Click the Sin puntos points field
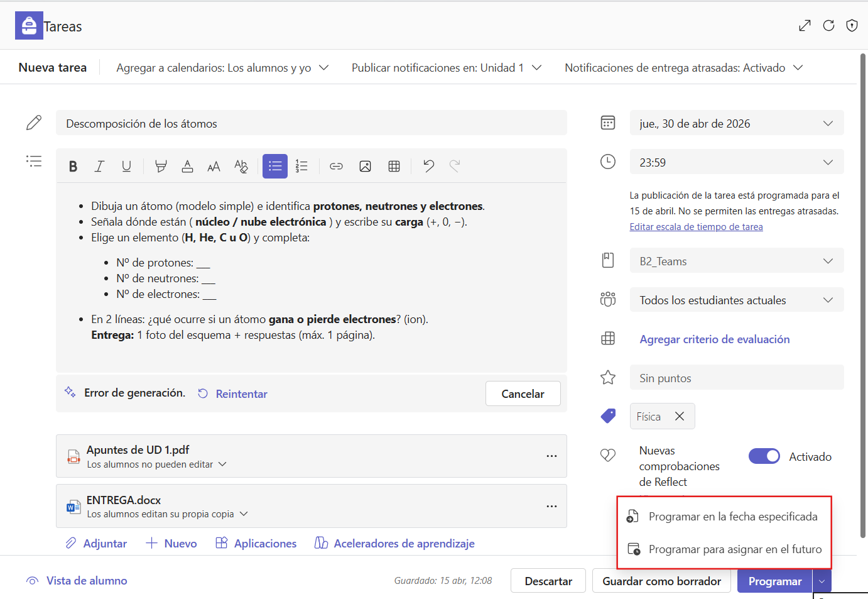Viewport: 868px width, 599px height. 737,378
